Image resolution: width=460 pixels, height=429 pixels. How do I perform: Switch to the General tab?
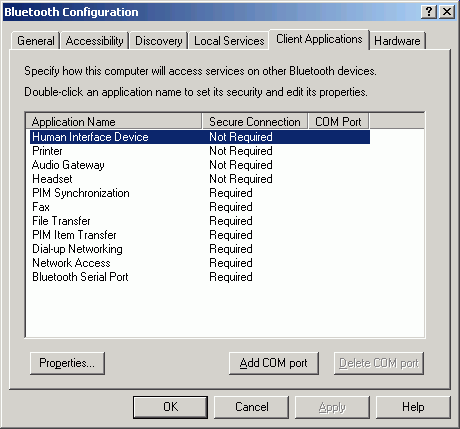(36, 41)
